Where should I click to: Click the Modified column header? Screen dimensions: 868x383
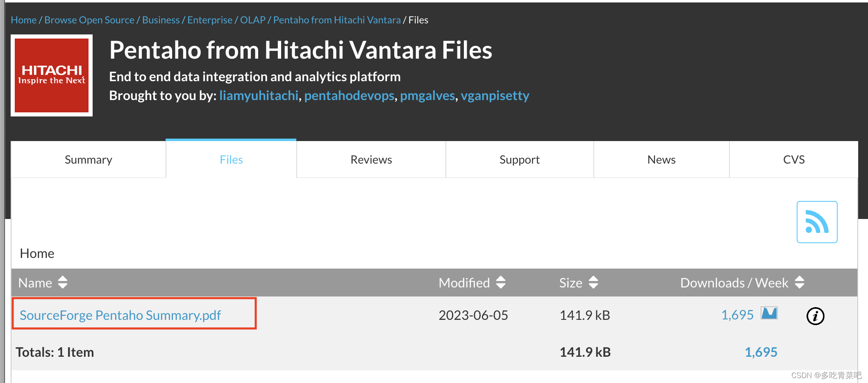(x=464, y=283)
